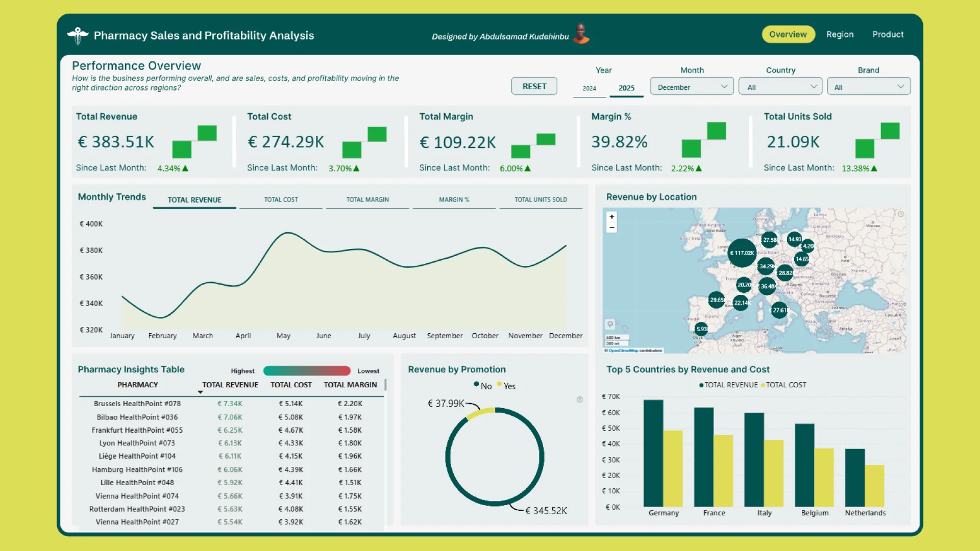Viewport: 980px width, 551px height.
Task: Activate the map lasso selection tool
Action: pos(610,324)
